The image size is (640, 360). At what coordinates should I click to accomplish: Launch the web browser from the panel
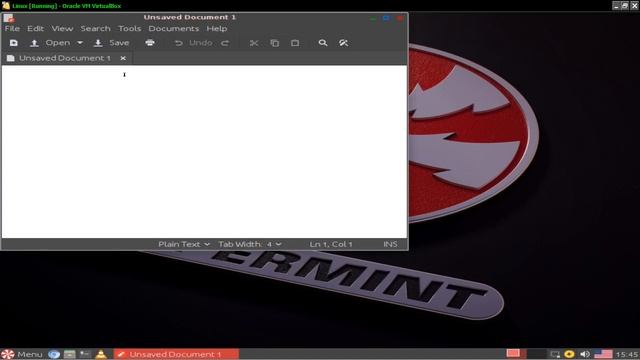pyautogui.click(x=54, y=354)
